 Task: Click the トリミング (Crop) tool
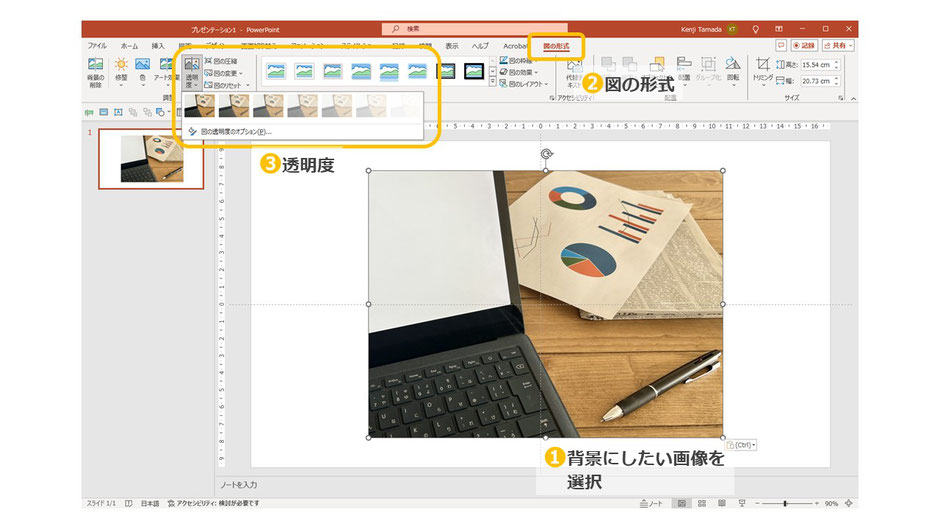click(763, 72)
